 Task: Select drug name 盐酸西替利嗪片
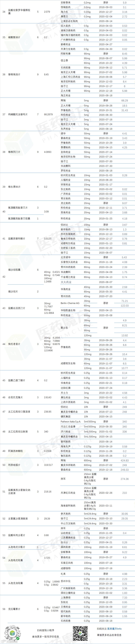(17, 238)
